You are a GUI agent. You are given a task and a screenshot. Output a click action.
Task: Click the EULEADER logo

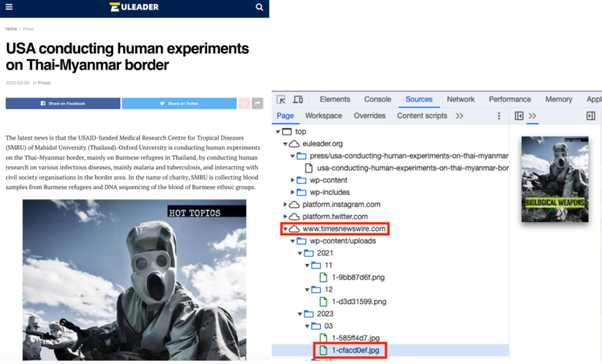(x=133, y=8)
